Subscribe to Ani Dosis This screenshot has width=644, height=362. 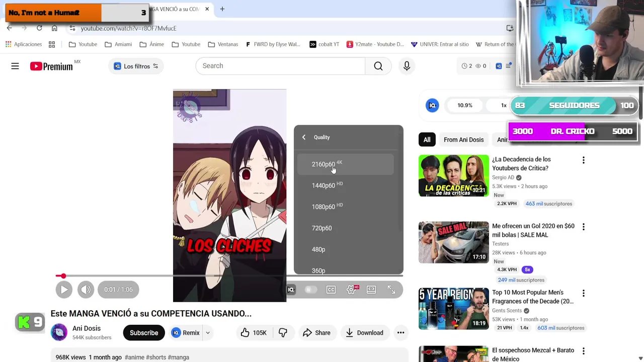(x=144, y=333)
